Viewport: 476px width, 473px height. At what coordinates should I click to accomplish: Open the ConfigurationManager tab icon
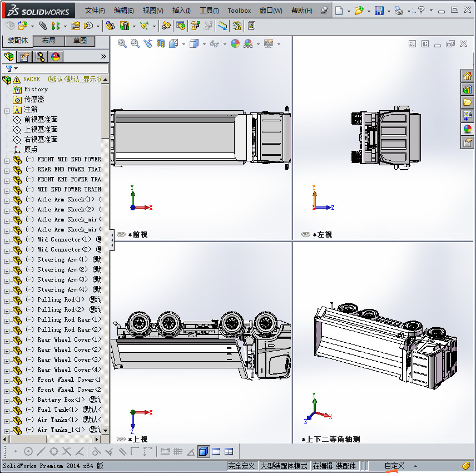pyautogui.click(x=40, y=57)
